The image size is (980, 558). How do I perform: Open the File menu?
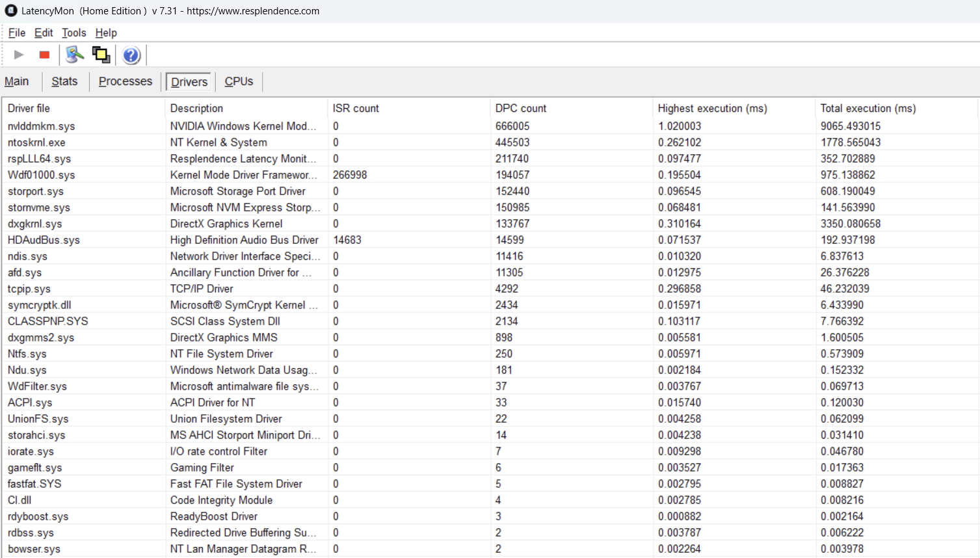[17, 33]
